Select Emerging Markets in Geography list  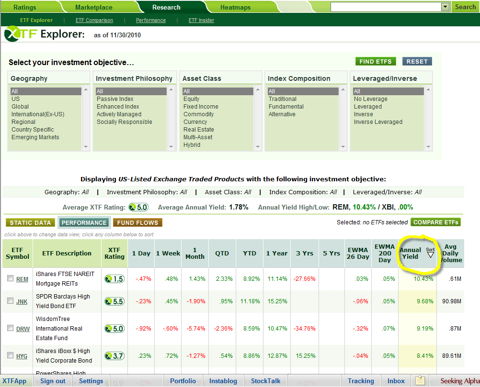point(35,137)
